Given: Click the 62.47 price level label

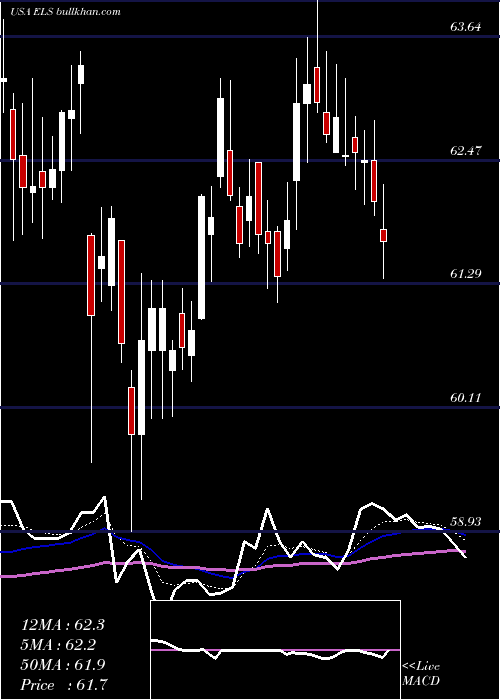Looking at the screenshot, I should (x=466, y=151).
